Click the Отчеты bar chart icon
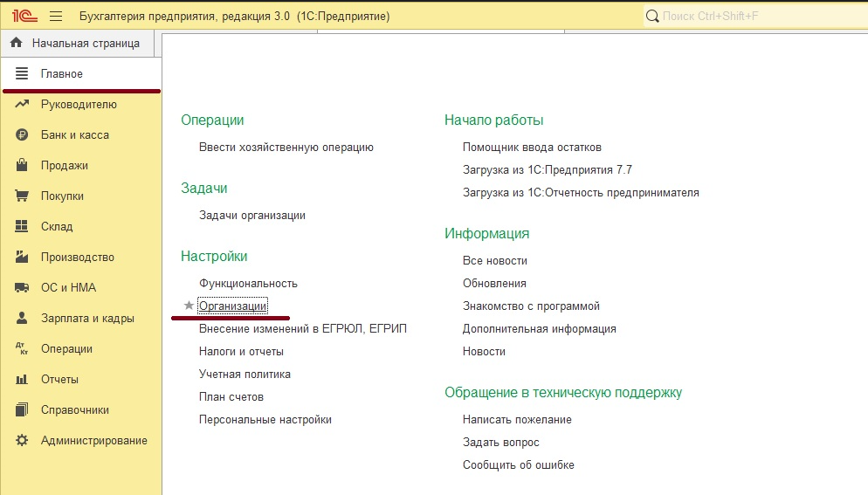The width and height of the screenshot is (868, 495). click(22, 379)
